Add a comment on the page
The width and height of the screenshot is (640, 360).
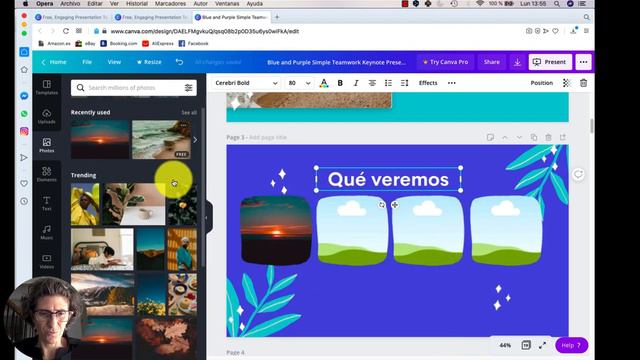pos(578,174)
